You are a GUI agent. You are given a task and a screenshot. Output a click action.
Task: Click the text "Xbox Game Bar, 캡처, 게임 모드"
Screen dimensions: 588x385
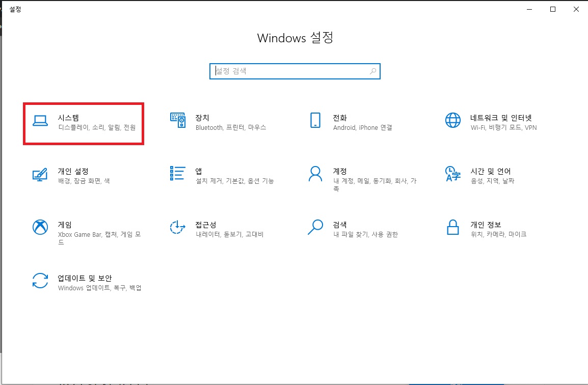tap(99, 238)
